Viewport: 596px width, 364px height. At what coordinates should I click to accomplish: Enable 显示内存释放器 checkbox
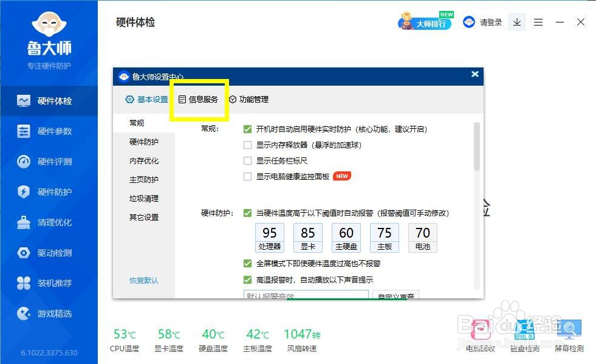tap(247, 145)
